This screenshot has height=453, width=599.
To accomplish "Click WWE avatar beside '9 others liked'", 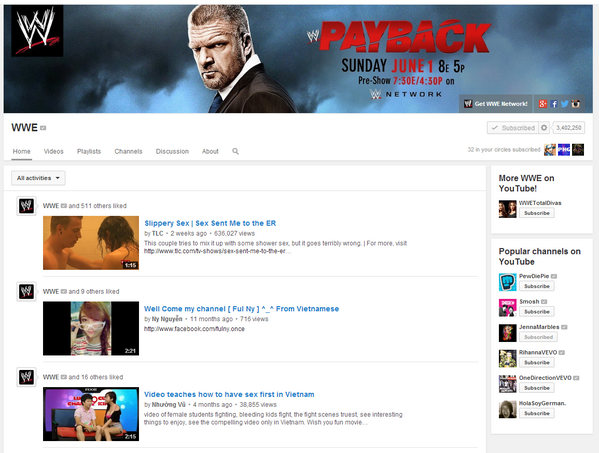I will 26,291.
